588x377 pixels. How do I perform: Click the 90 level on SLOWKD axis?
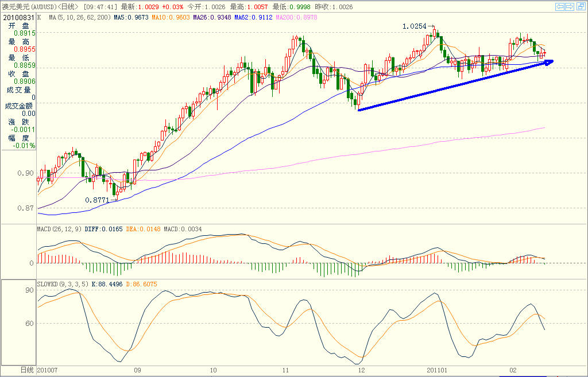(x=30, y=290)
